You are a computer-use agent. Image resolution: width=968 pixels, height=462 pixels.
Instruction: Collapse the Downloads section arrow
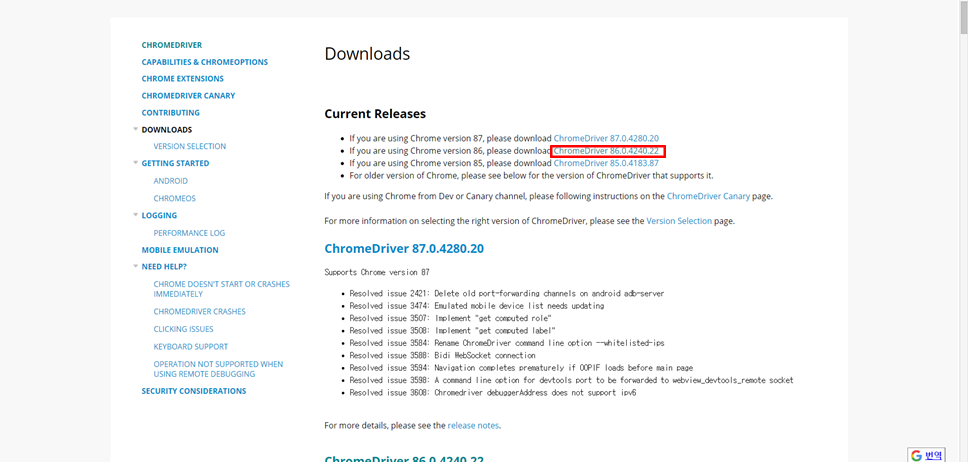[x=136, y=129]
